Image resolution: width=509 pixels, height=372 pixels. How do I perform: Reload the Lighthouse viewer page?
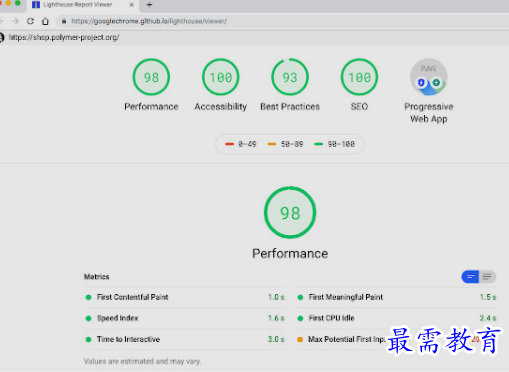[30, 21]
